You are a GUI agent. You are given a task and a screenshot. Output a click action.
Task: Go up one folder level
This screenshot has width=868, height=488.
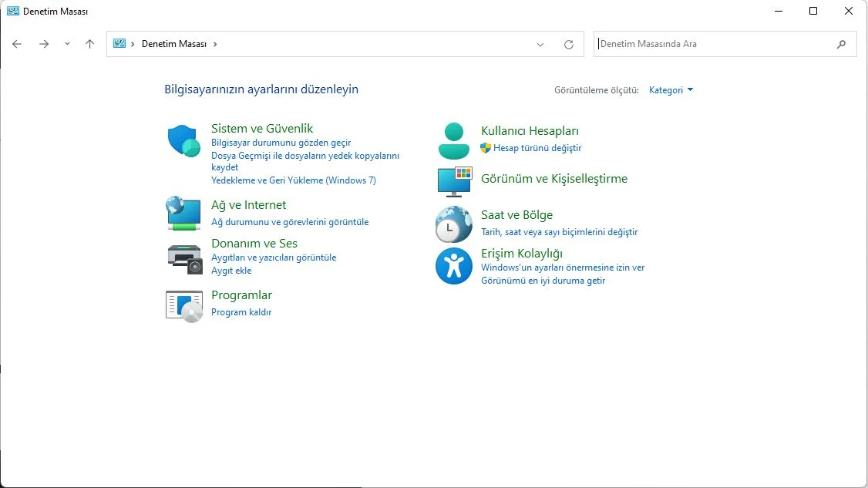[x=89, y=44]
